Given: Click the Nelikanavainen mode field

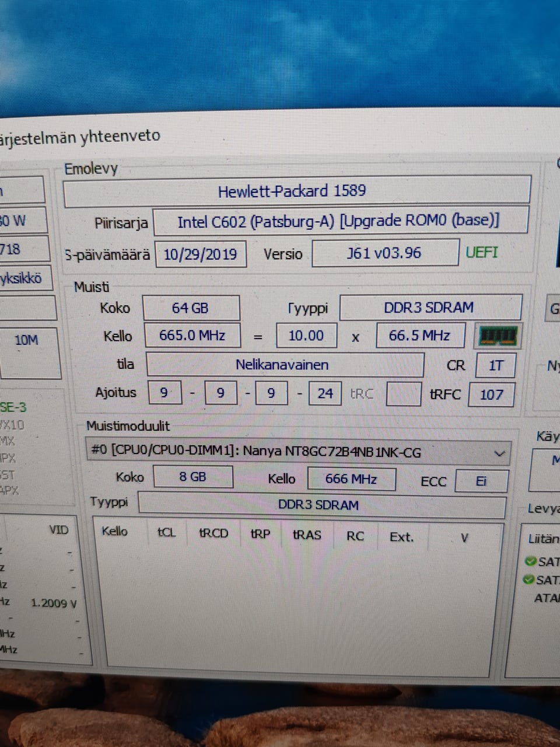Looking at the screenshot, I should (285, 365).
